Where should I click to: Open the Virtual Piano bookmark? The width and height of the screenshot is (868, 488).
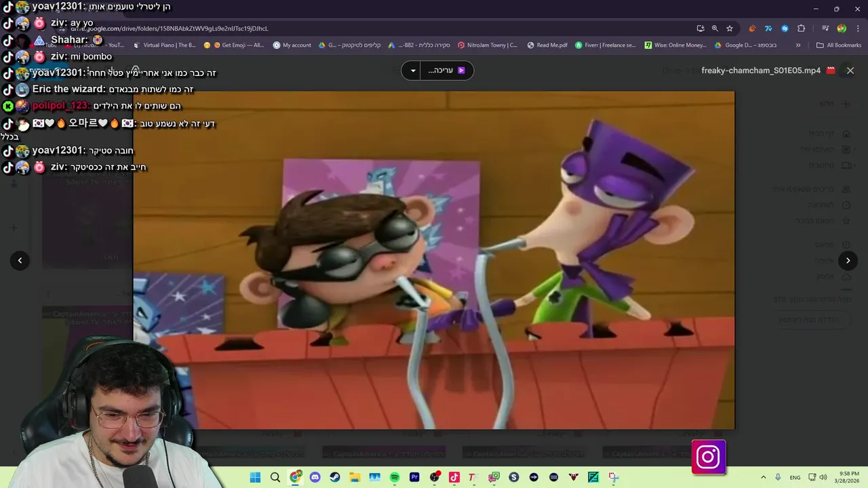point(165,45)
